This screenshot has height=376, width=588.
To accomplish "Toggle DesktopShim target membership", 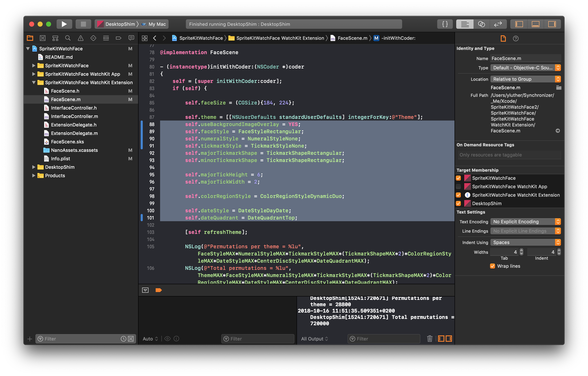I will tap(459, 203).
